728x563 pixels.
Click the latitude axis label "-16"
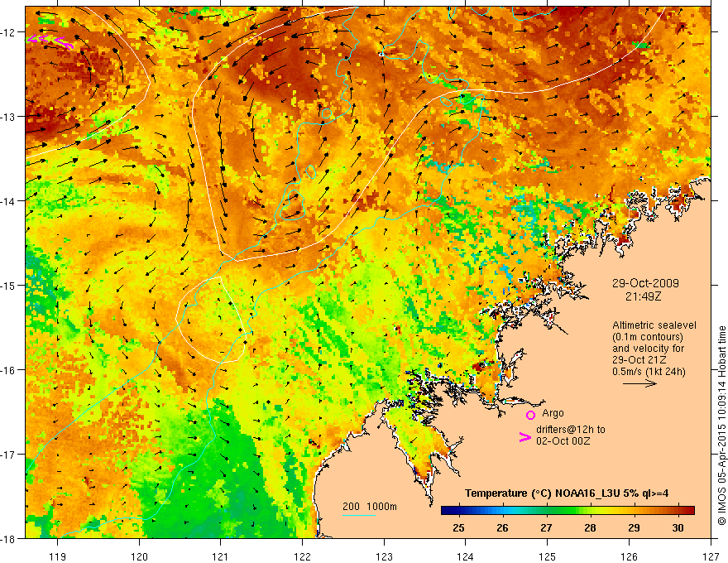click(8, 370)
